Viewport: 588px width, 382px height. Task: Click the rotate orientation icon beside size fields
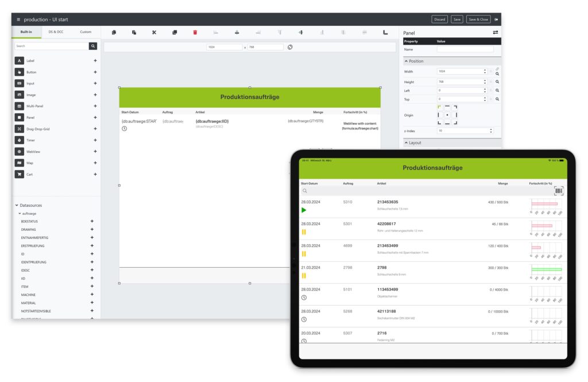(x=290, y=47)
